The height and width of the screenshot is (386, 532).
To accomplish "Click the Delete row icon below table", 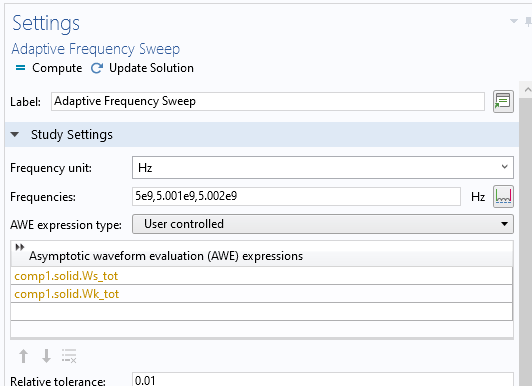I will [x=69, y=356].
